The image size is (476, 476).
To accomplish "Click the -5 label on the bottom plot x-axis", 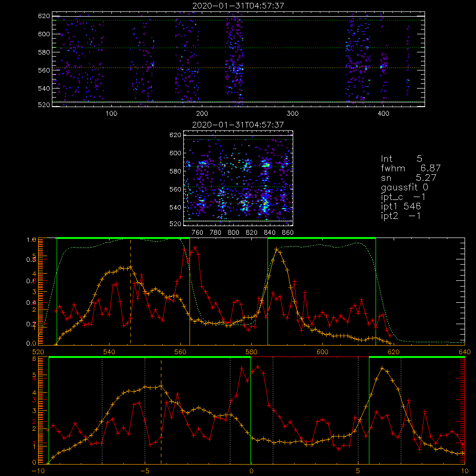I will 145,471.
